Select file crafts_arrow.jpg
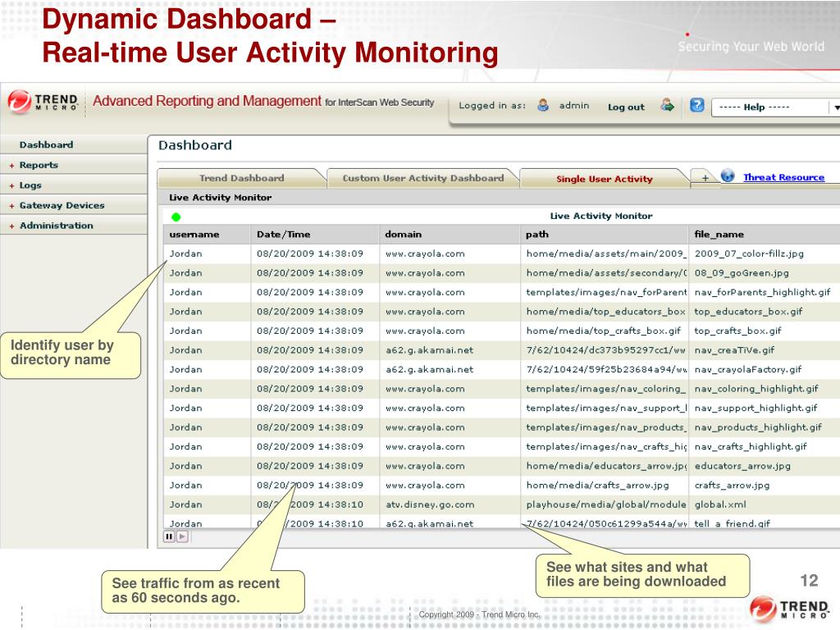840x630 pixels. point(732,485)
